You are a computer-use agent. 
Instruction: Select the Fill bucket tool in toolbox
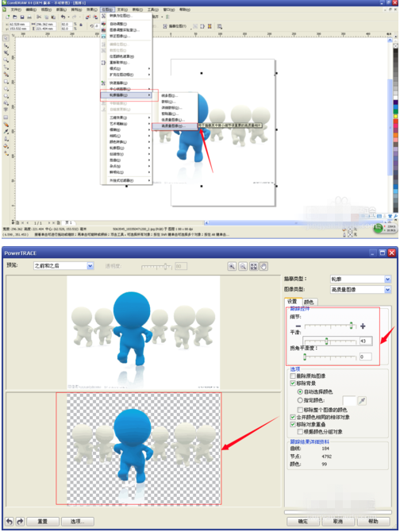(x=6, y=146)
